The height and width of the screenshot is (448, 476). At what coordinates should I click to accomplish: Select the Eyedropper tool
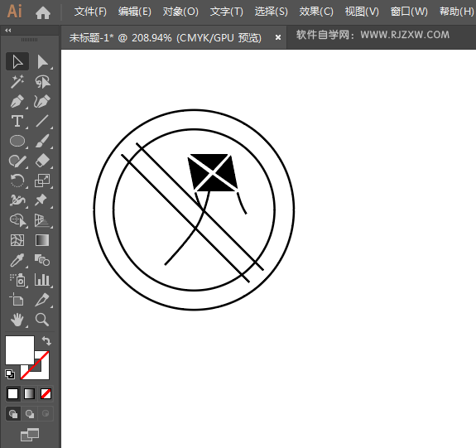[x=17, y=260]
